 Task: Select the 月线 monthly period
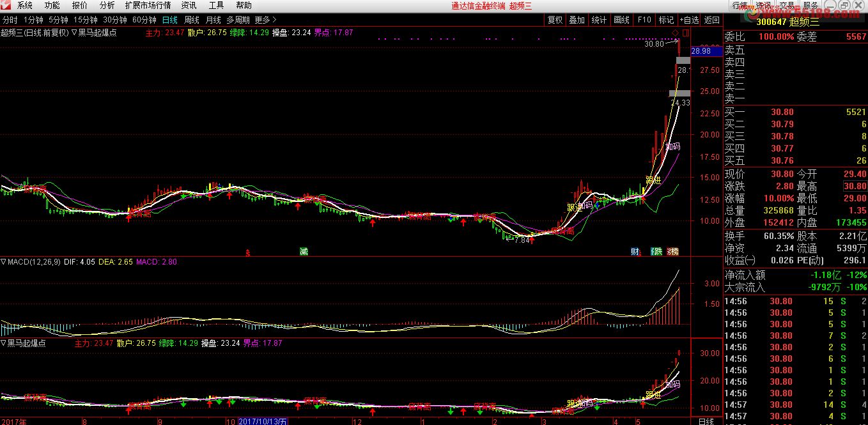(x=213, y=20)
